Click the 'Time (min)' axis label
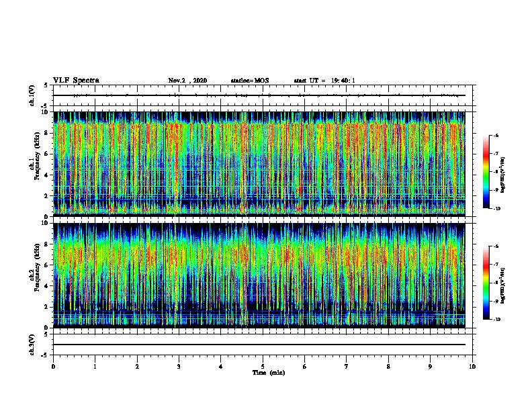This screenshot has height=411, width=532. click(269, 373)
